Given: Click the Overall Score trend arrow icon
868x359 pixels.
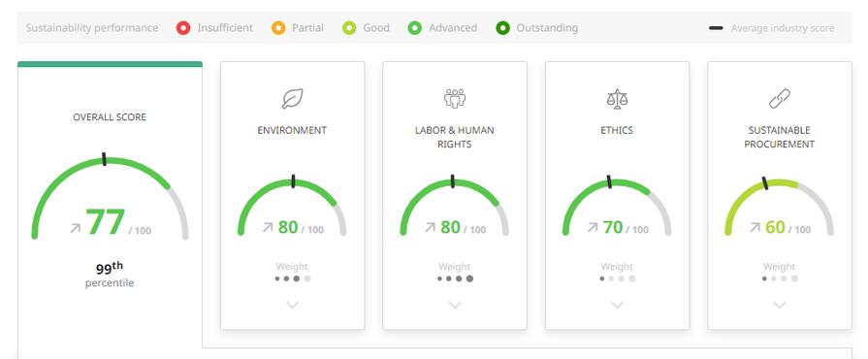Looking at the screenshot, I should 76,228.
